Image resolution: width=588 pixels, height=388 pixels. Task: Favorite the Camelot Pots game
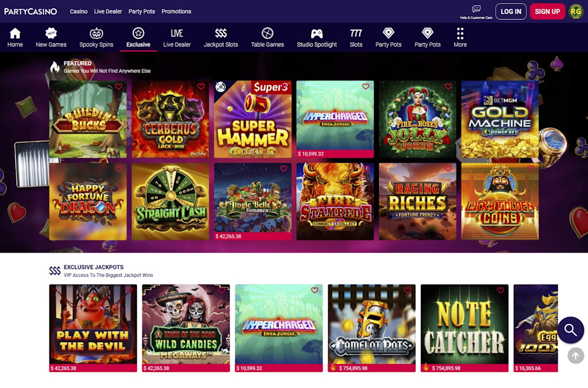tap(407, 290)
